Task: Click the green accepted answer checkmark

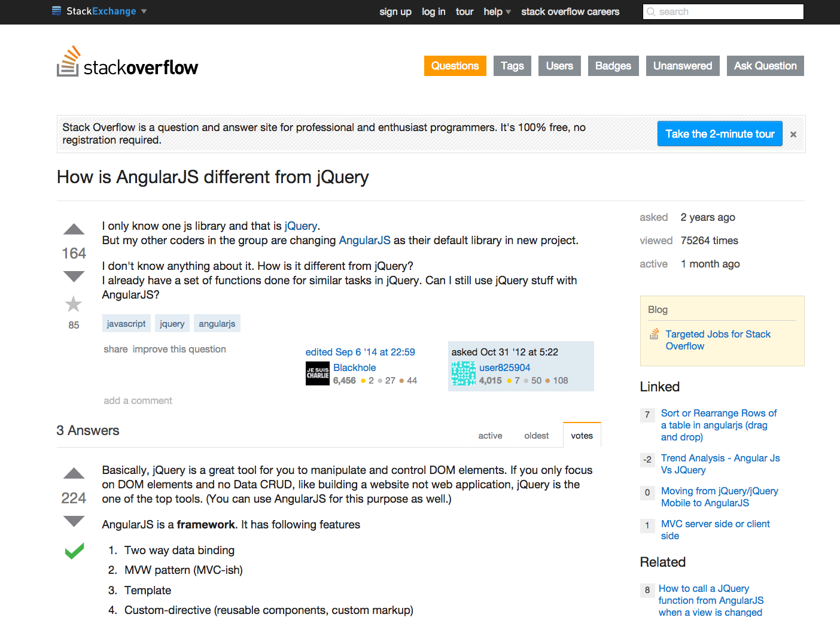Action: (75, 551)
